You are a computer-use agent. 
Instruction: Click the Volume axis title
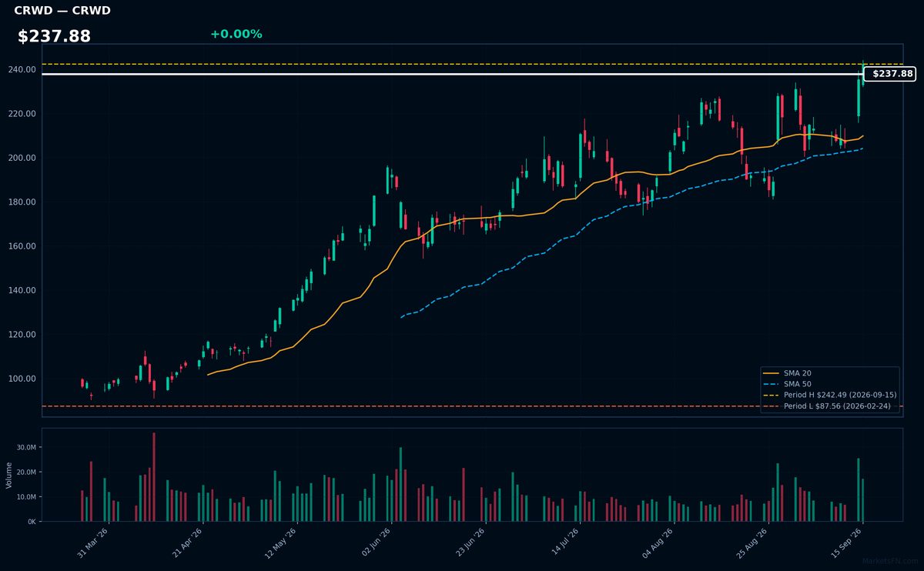tap(8, 475)
